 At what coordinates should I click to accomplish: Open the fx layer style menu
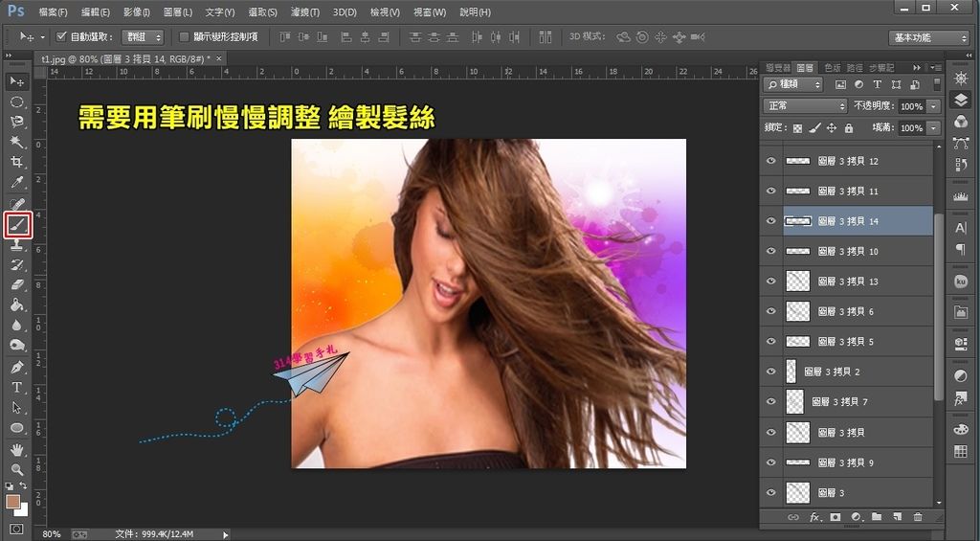814,517
